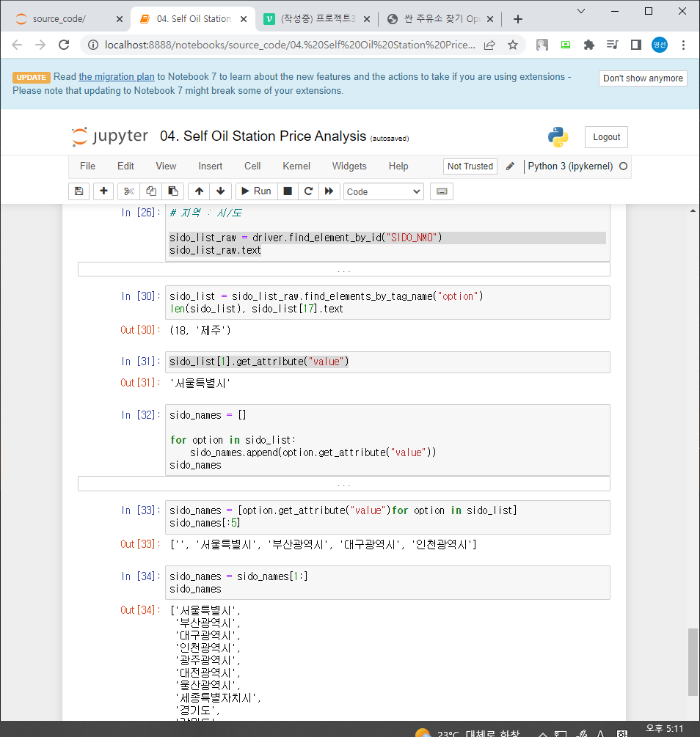Viewport: 700px width, 737px height.
Task: Click the scrollbar up arrow
Action: tap(693, 210)
